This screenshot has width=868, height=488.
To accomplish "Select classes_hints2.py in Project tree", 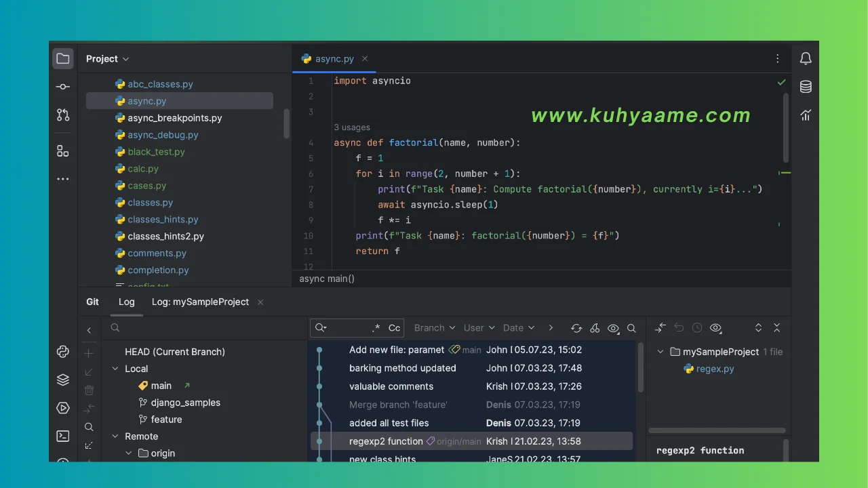I will point(165,237).
